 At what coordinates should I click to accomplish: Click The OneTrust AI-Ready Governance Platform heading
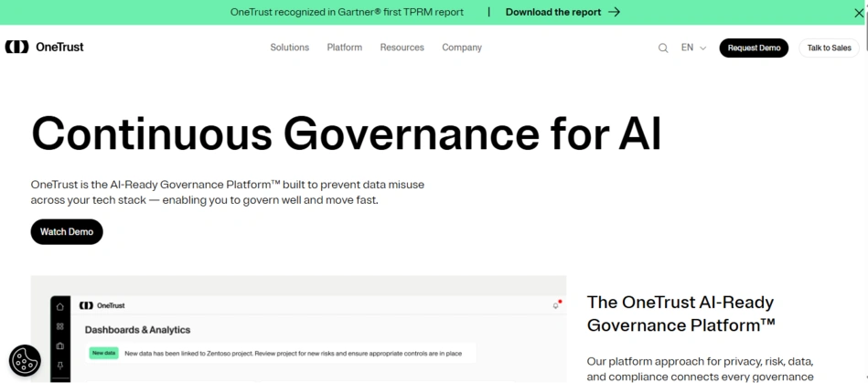pyautogui.click(x=680, y=314)
